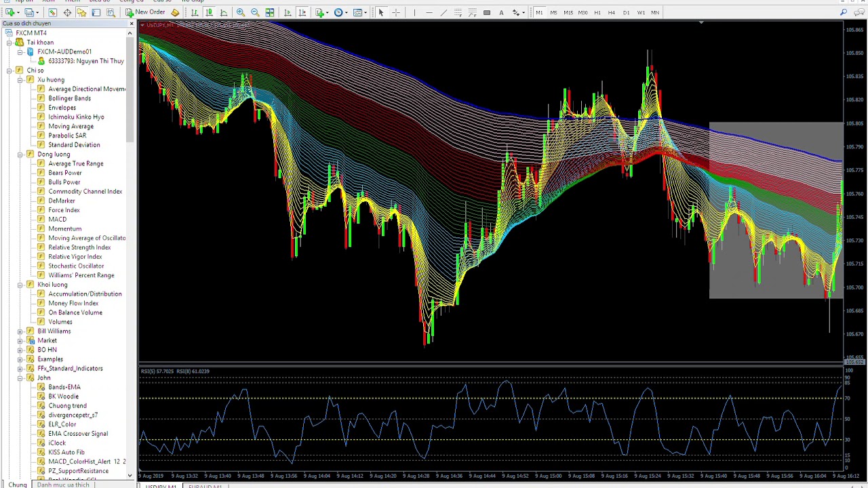Select Ichimoku Kinko Hyo indicator
868x488 pixels.
[x=76, y=117]
